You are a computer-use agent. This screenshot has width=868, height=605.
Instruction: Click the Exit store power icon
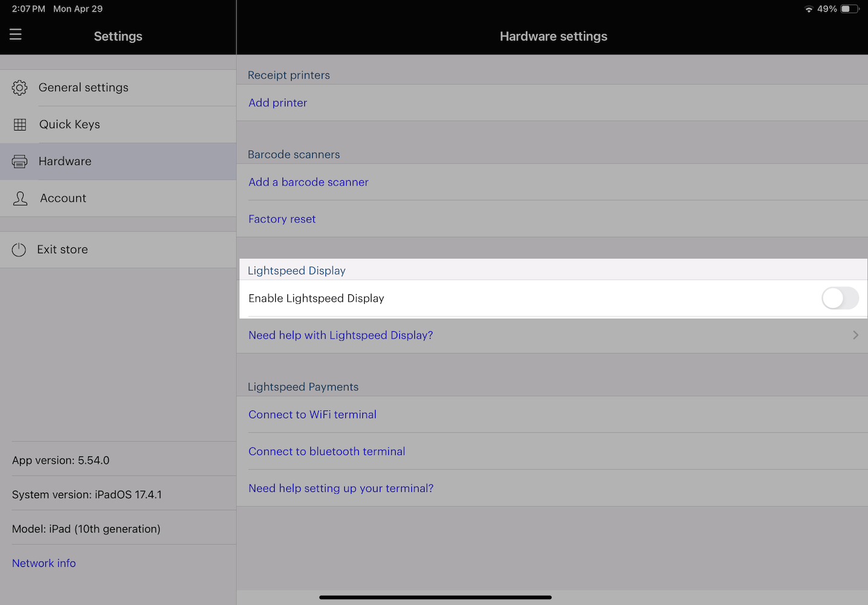(x=18, y=250)
